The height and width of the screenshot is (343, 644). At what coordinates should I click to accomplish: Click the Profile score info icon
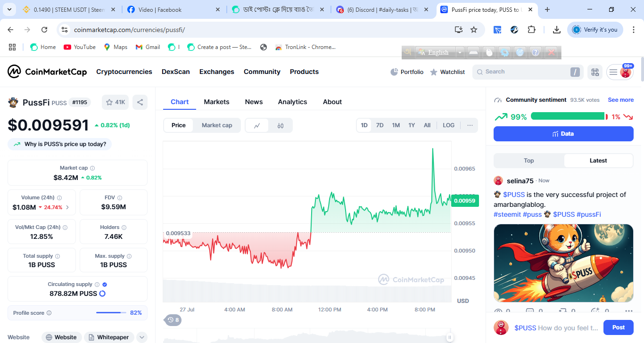[x=49, y=313]
